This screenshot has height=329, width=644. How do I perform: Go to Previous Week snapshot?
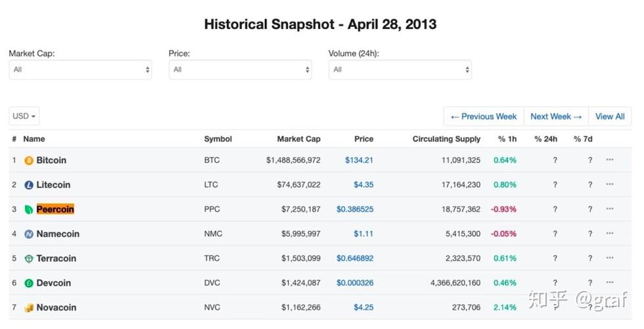click(484, 116)
